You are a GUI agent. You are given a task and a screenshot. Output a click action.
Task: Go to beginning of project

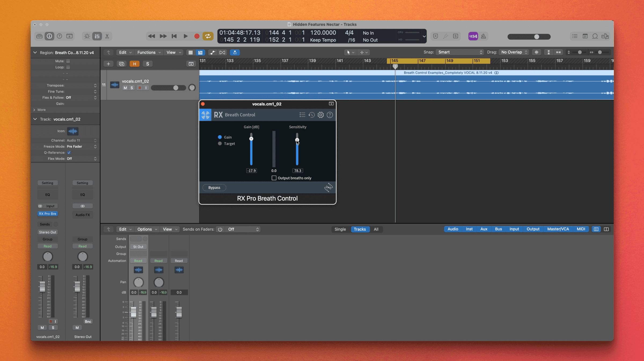tap(174, 36)
